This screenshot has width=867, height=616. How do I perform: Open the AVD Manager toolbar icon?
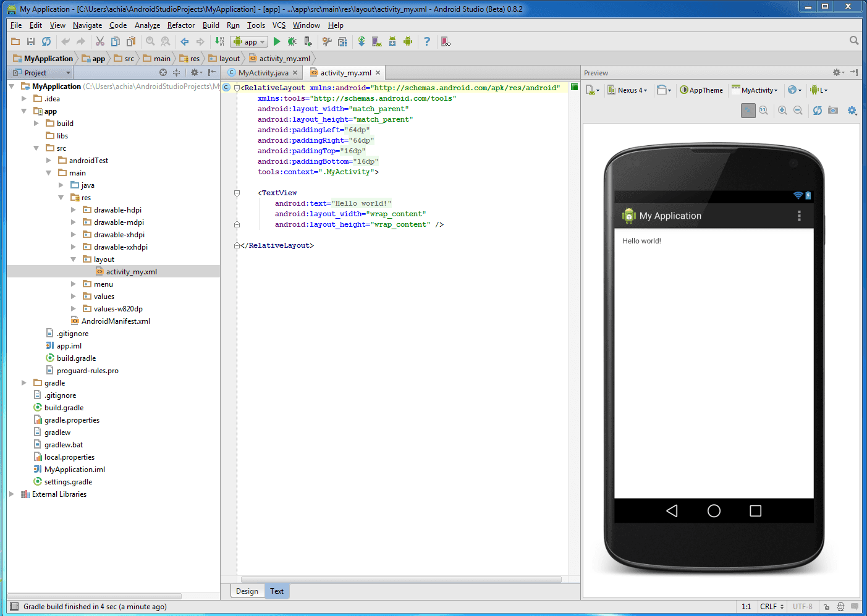[x=376, y=41]
